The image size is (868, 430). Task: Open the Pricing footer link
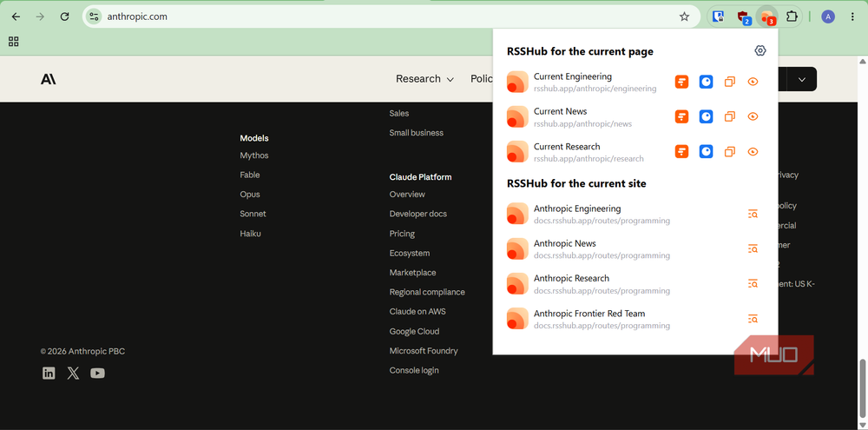pos(402,234)
